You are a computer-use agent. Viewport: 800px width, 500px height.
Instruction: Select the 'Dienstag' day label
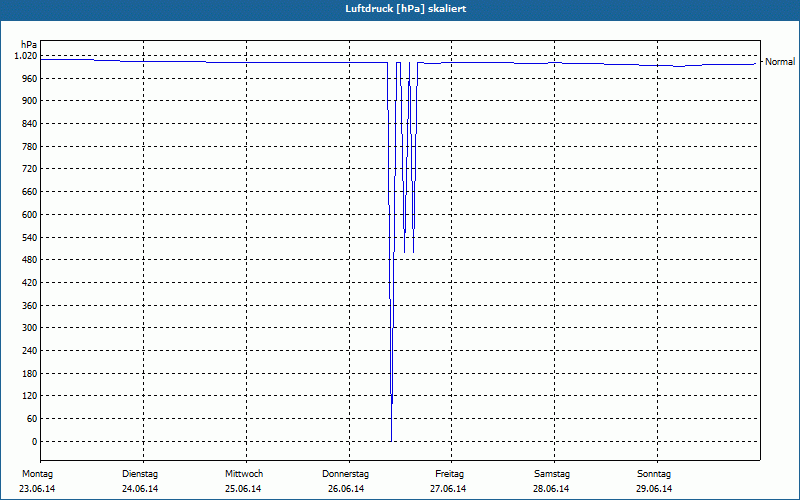(140, 474)
